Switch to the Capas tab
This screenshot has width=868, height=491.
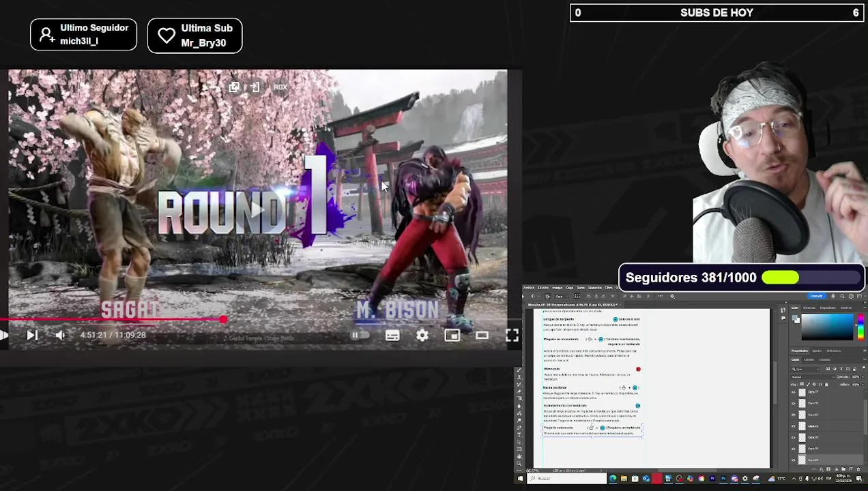pos(795,359)
